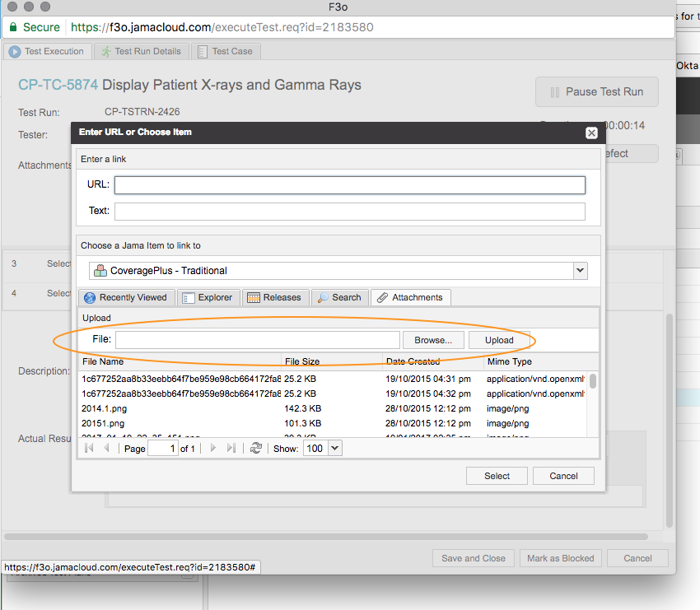Click the Browse... button

(x=433, y=340)
